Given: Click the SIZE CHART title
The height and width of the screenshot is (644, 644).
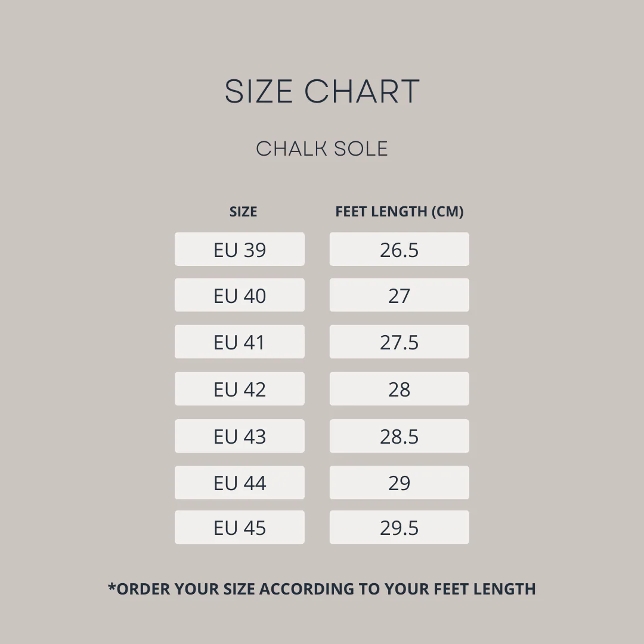Looking at the screenshot, I should (322, 91).
